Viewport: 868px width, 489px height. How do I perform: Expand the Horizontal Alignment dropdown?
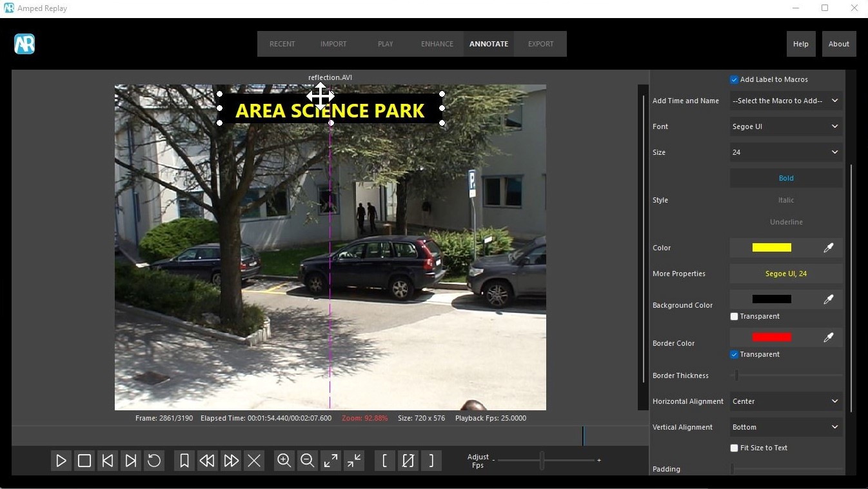click(786, 401)
